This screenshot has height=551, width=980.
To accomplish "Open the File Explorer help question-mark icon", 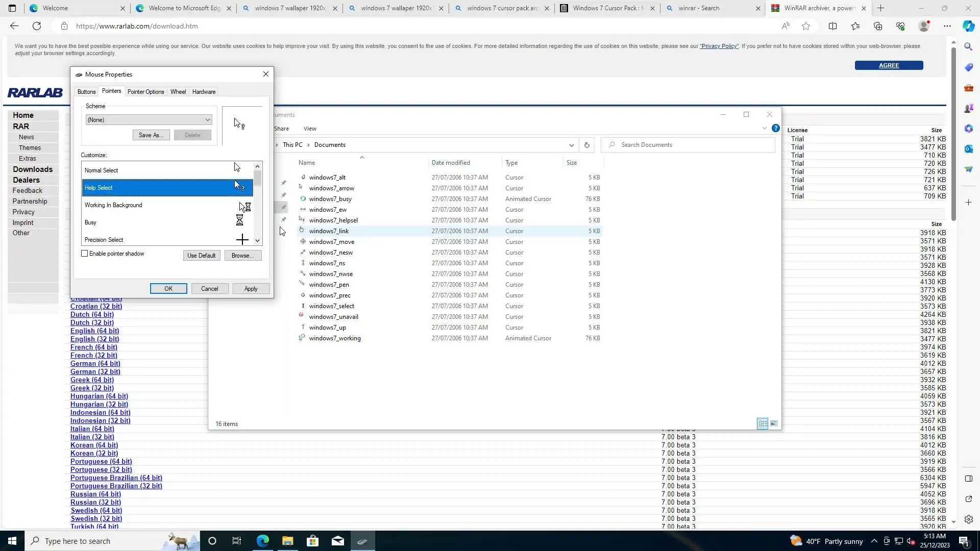I will (775, 129).
